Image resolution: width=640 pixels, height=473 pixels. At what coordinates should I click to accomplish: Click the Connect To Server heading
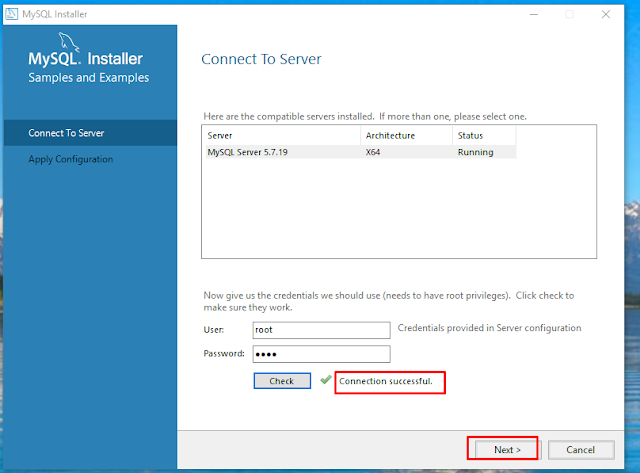click(261, 59)
